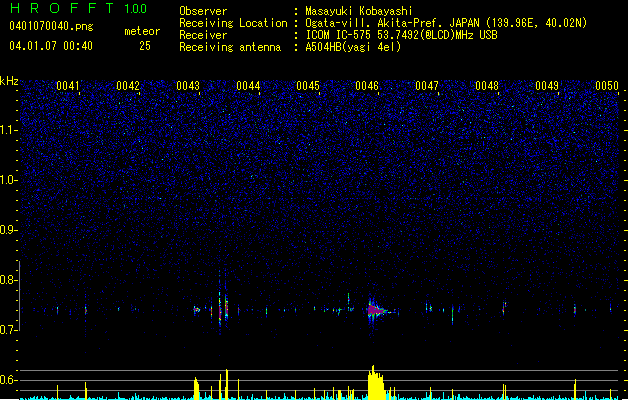Click time marker 0048

[x=487, y=86]
